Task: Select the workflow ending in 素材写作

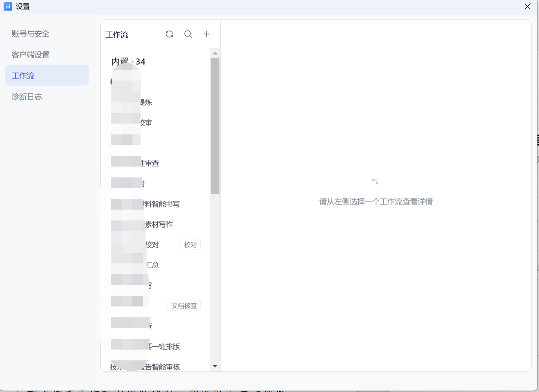Action: coord(155,224)
